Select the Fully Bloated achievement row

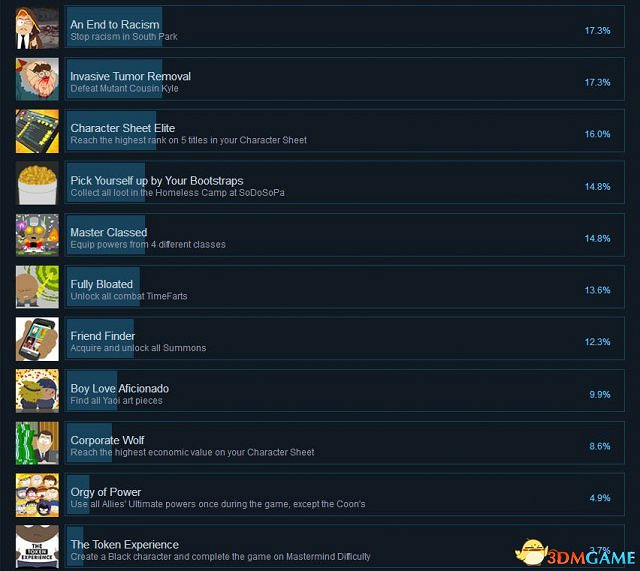click(345, 287)
